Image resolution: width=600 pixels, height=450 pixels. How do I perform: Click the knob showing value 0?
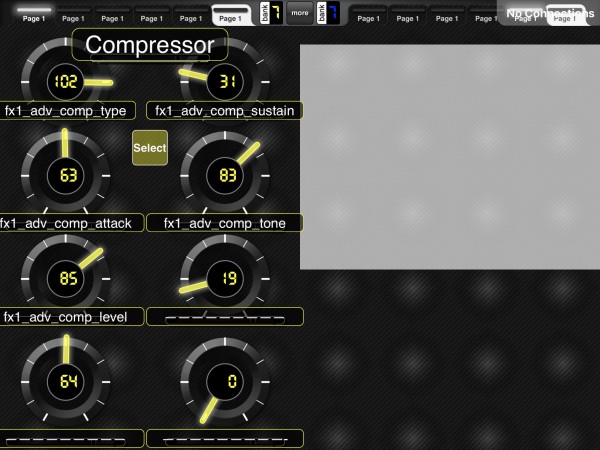tap(225, 382)
